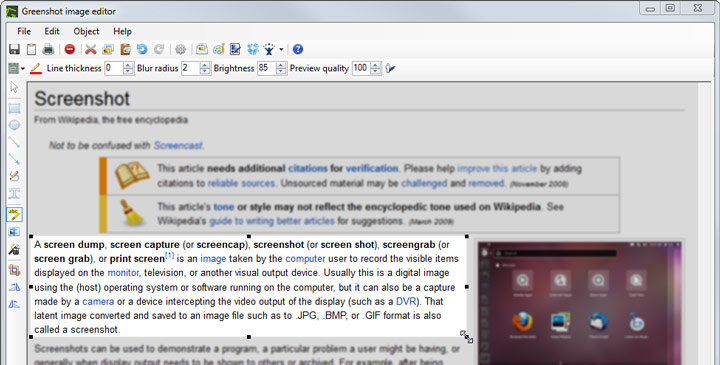Select the Draw line tool
This screenshot has width=720, height=365.
[14, 142]
